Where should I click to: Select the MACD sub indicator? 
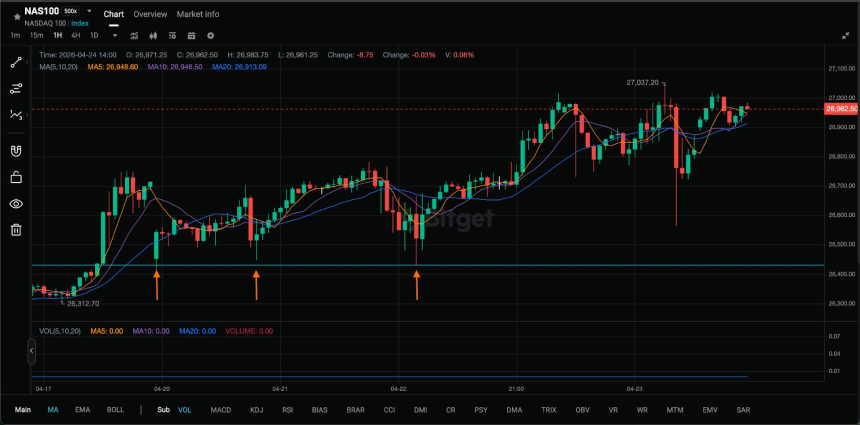[x=221, y=410]
